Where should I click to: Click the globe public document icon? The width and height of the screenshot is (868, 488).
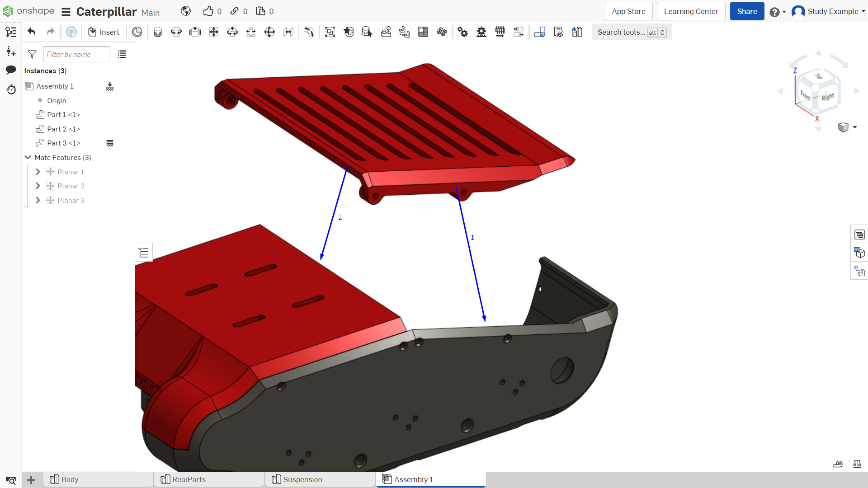coord(186,11)
